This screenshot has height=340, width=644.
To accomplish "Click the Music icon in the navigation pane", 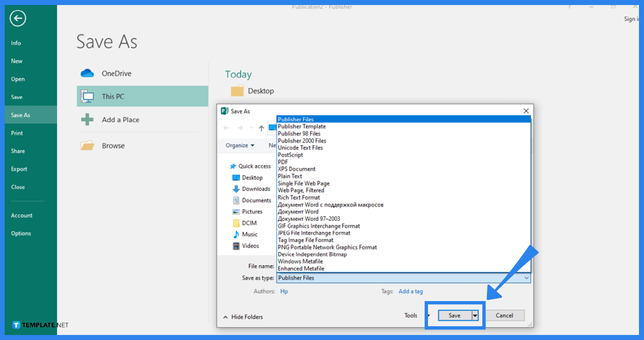I will 236,234.
